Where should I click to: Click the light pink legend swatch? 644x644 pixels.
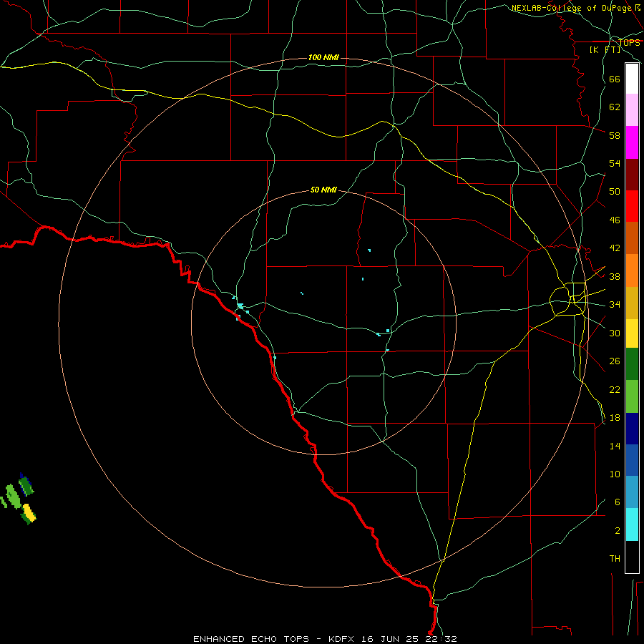(632, 109)
